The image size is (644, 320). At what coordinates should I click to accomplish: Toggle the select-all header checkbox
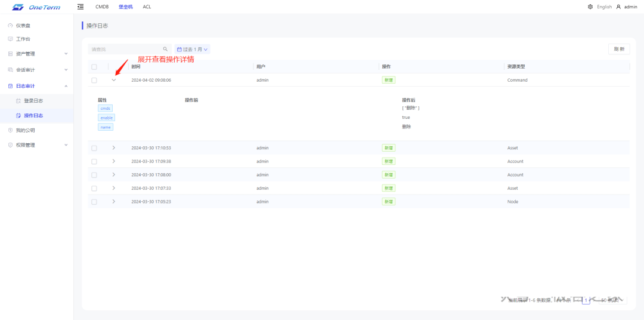[x=94, y=67]
